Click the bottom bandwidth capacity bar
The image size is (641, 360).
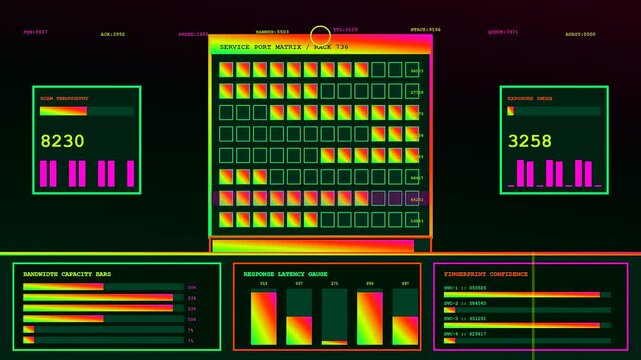coord(103,340)
